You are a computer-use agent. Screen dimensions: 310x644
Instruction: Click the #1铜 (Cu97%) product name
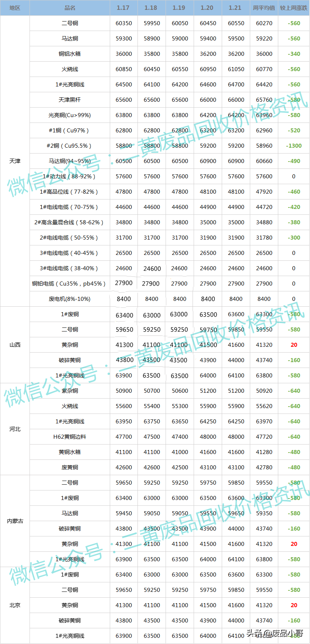click(x=70, y=130)
